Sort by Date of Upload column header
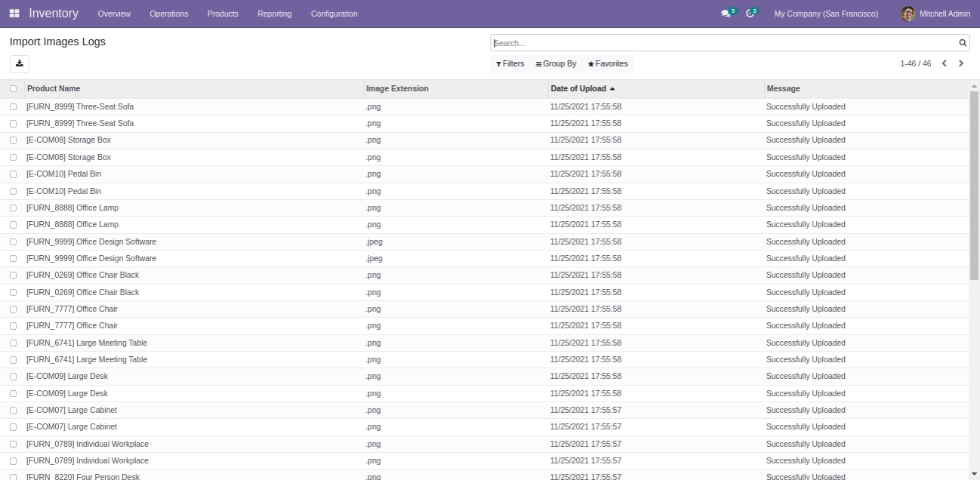 coord(578,89)
